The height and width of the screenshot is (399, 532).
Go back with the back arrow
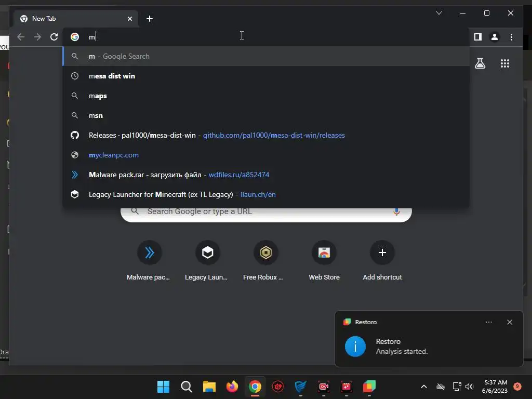pos(21,37)
